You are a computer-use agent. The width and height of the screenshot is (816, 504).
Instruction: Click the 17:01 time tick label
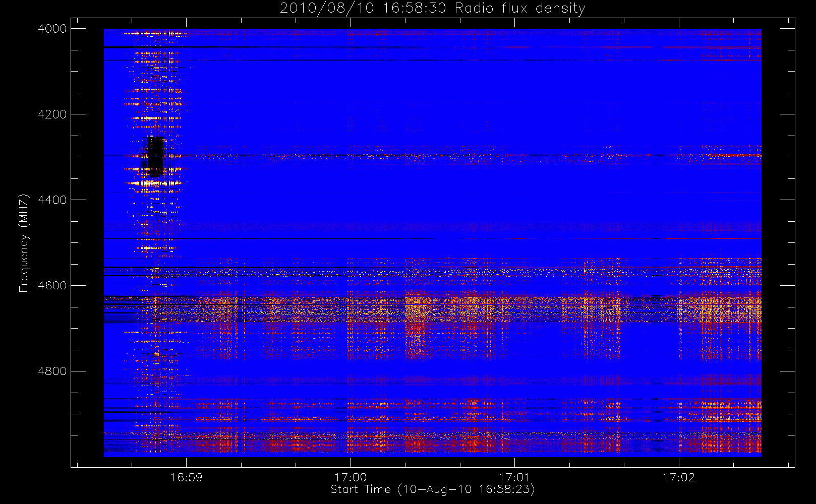pos(514,477)
